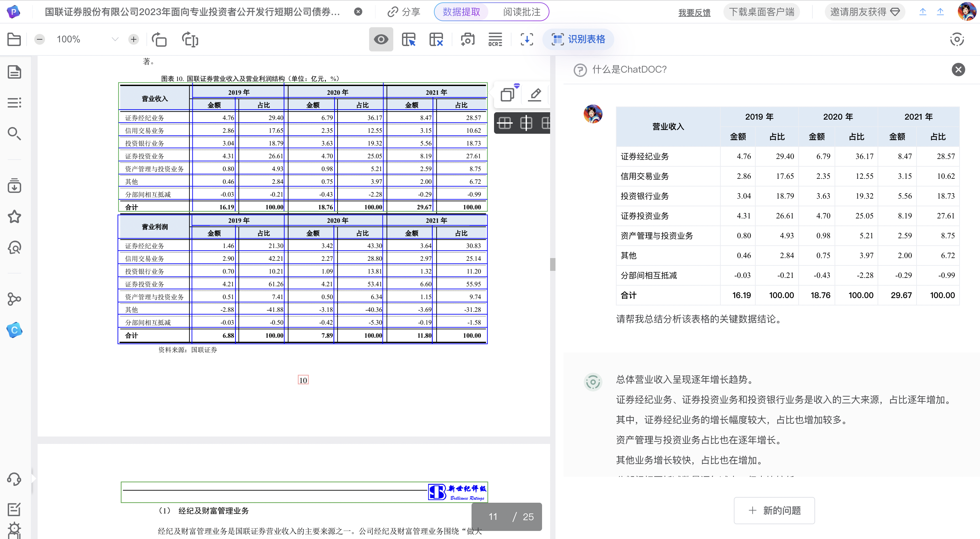Open the search magnifier in sidebar
Image resolution: width=980 pixels, height=539 pixels.
[x=14, y=134]
